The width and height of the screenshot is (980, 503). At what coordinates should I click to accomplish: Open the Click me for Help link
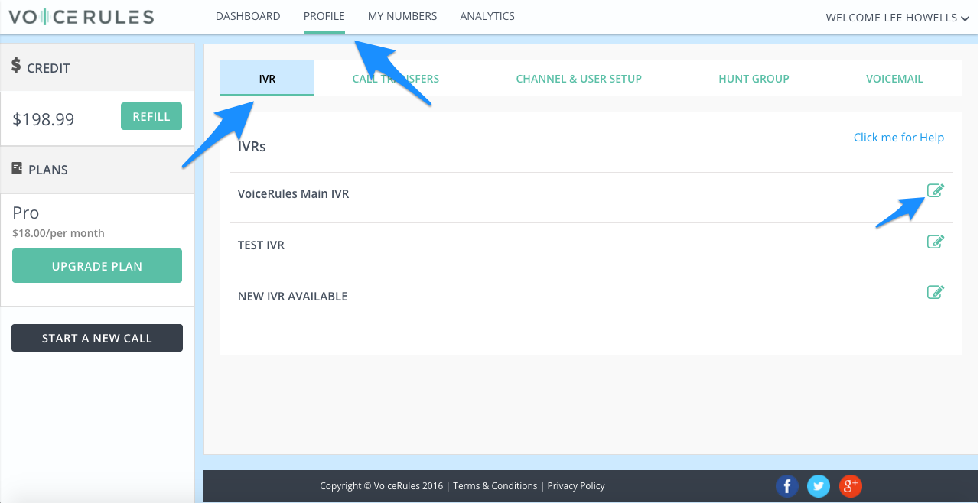click(899, 137)
